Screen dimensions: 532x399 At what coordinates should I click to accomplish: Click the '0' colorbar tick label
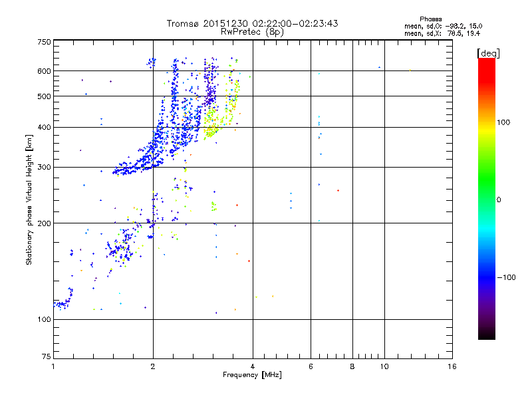click(x=499, y=200)
